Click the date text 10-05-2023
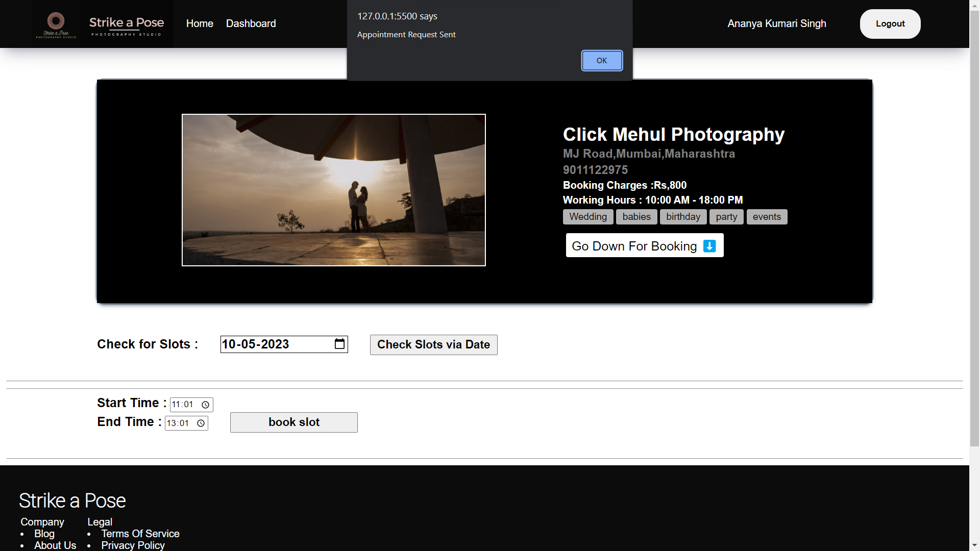This screenshot has width=980, height=551. (256, 344)
